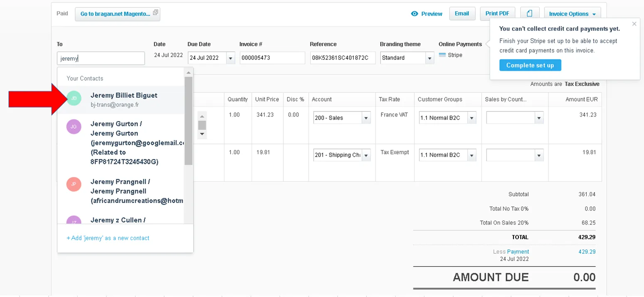
Task: Click the 341.23 unit price cell
Action: coord(268,125)
